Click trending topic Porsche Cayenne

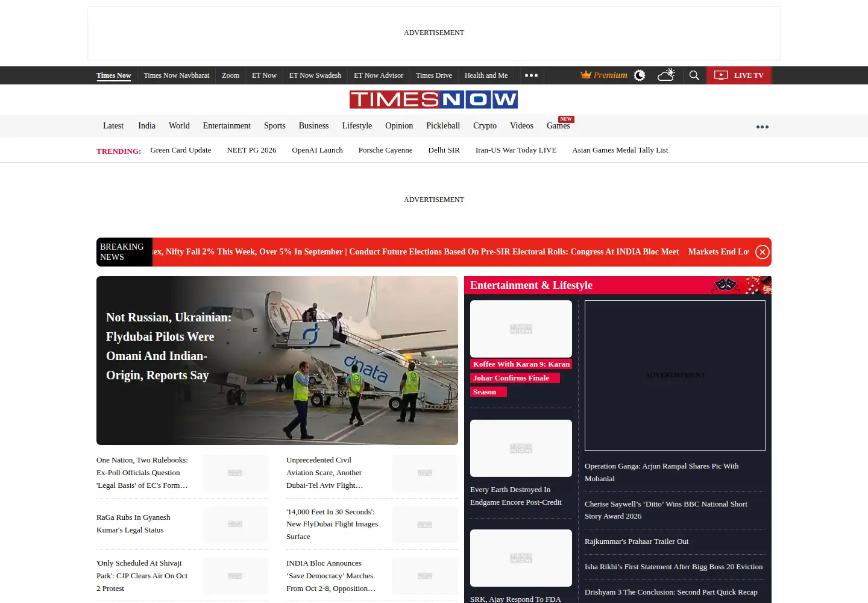(385, 150)
